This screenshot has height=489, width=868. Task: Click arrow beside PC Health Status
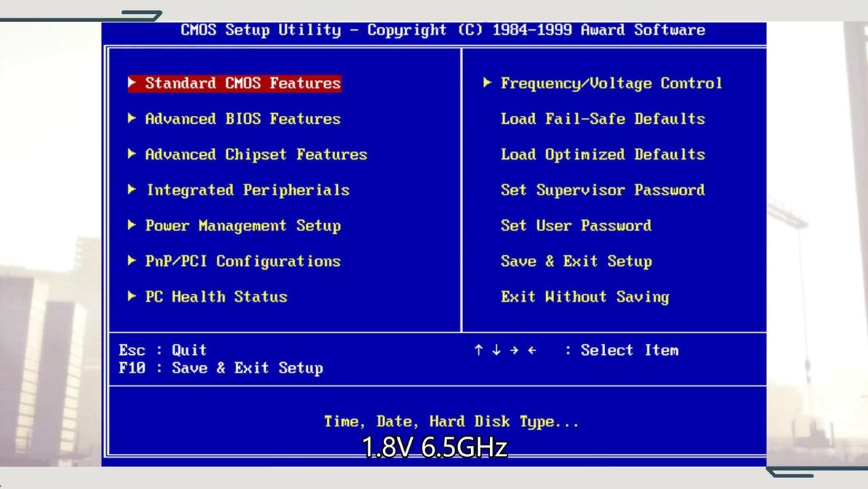(x=132, y=297)
